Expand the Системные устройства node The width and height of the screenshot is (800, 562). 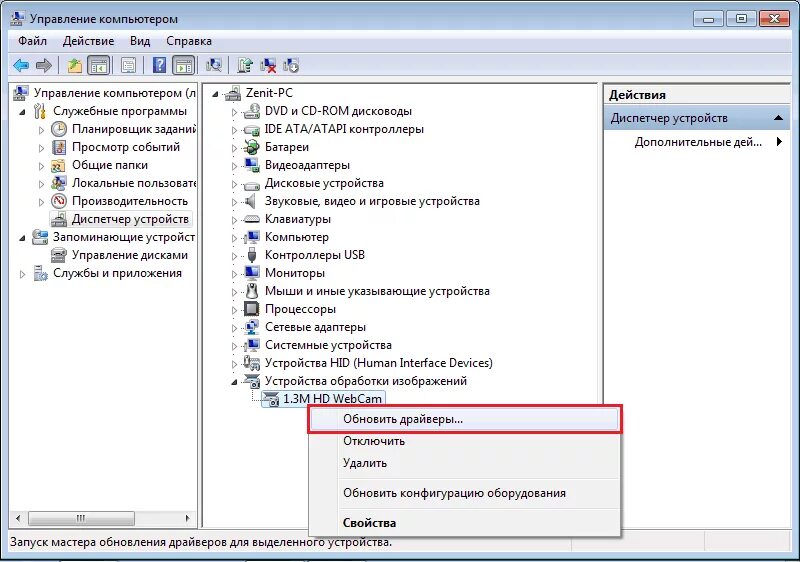[x=234, y=345]
